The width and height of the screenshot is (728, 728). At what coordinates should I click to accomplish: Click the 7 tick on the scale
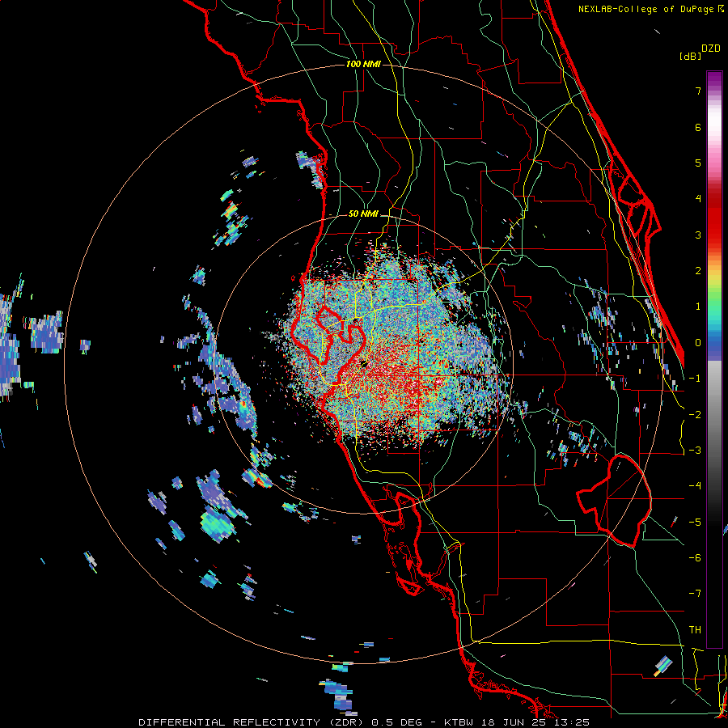698,91
